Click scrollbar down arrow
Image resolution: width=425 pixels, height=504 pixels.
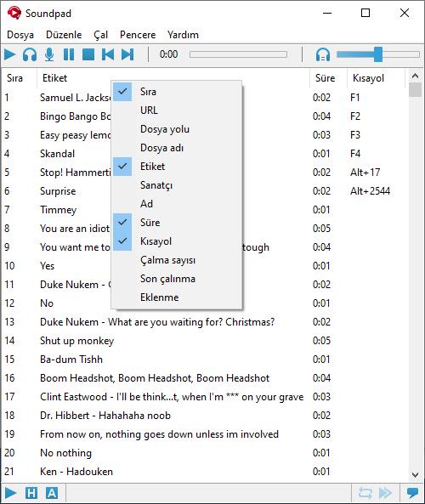(415, 475)
